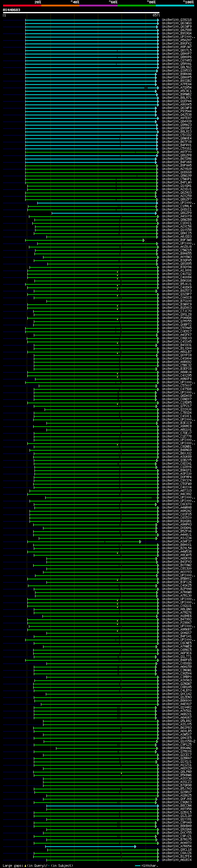
Task: Select the UniRef100_Q9SDP2 label
Action: coord(177,128)
